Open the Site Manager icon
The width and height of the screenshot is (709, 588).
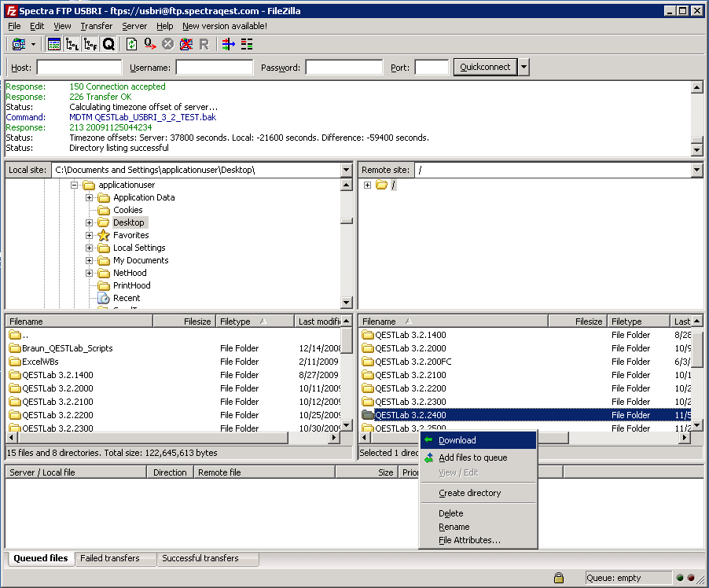pyautogui.click(x=18, y=45)
